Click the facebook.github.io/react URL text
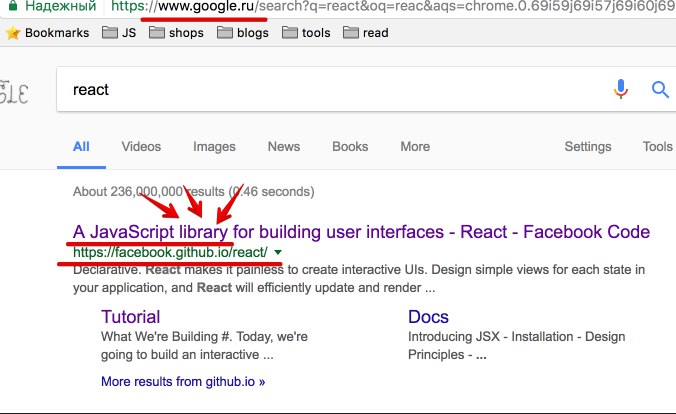The height and width of the screenshot is (414, 676). pos(170,252)
